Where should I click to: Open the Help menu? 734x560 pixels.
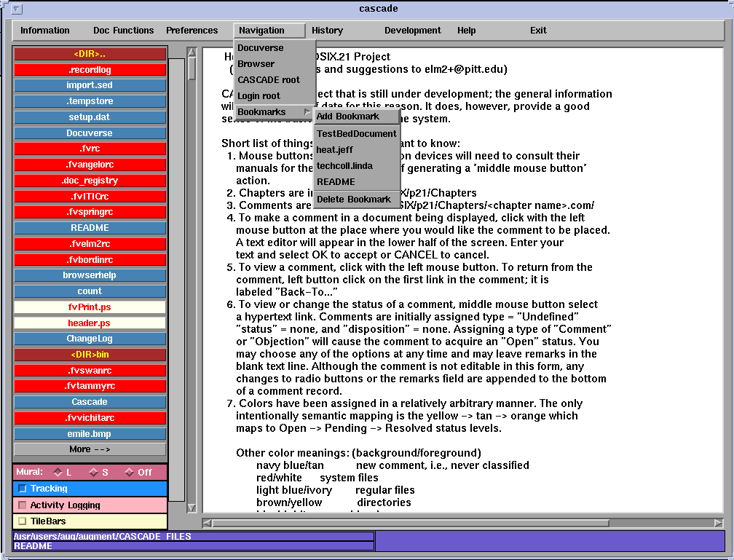(466, 31)
